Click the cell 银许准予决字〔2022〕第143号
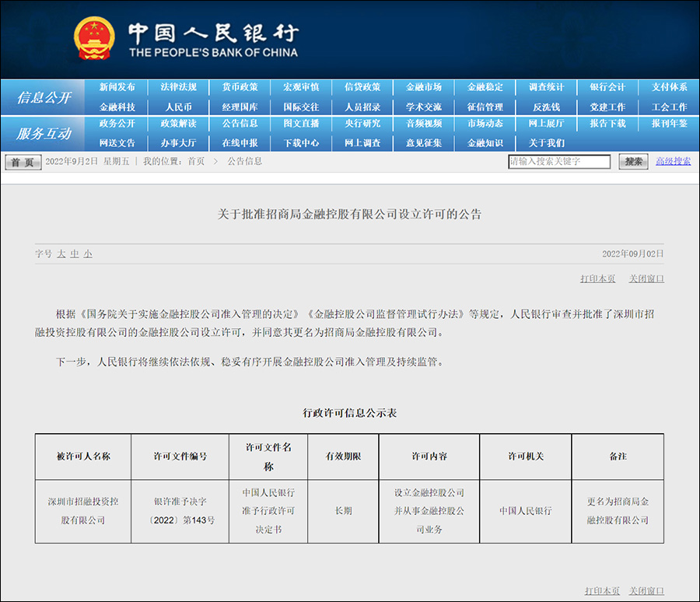700x602 pixels. [x=180, y=511]
